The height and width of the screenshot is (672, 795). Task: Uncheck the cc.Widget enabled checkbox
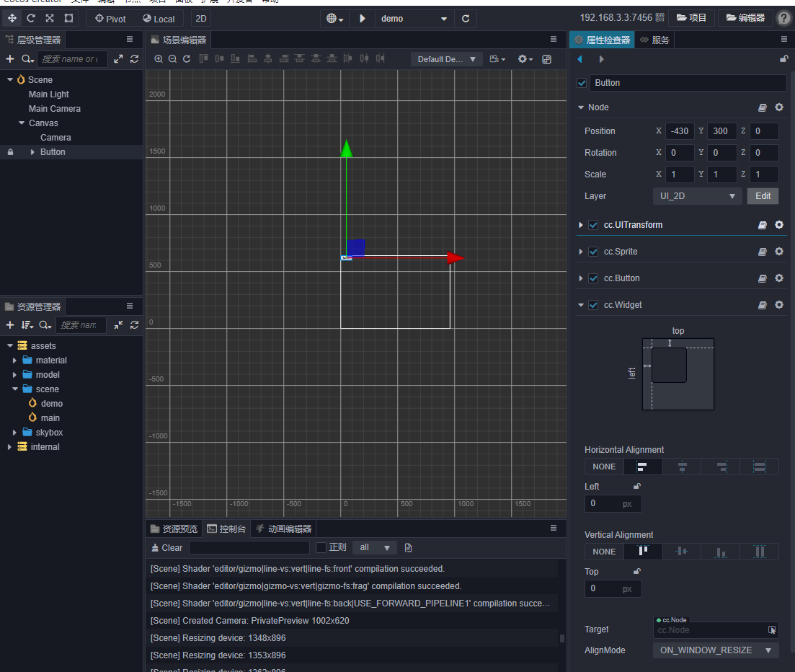pyautogui.click(x=593, y=305)
